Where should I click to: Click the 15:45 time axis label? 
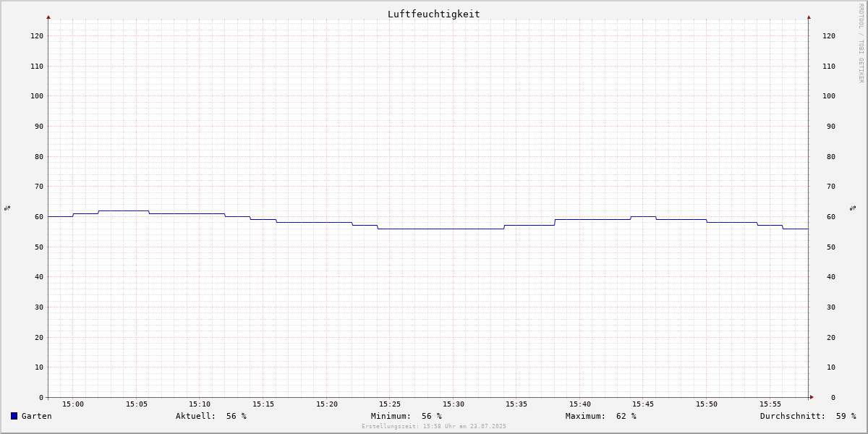point(644,404)
